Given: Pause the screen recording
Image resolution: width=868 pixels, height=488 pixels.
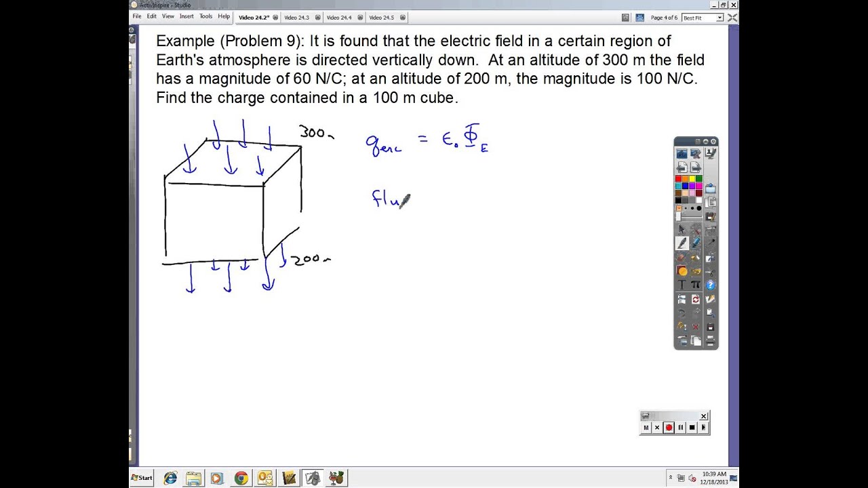Looking at the screenshot, I should click(x=680, y=427).
